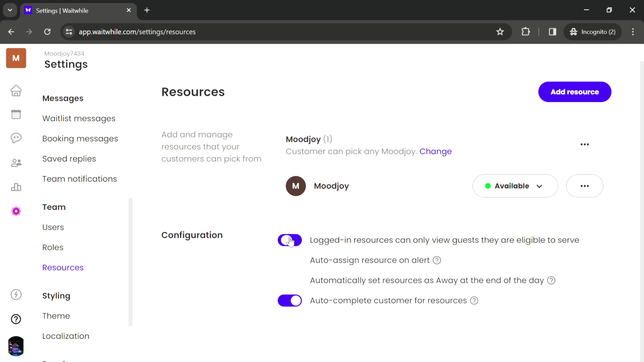
Task: Open the browser extensions puzzle icon
Action: pos(525,32)
